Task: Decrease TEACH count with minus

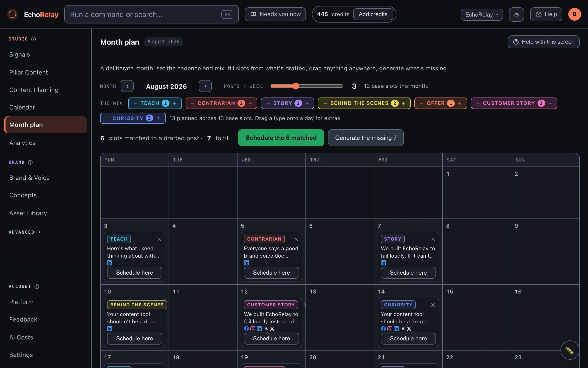Action: pos(136,103)
